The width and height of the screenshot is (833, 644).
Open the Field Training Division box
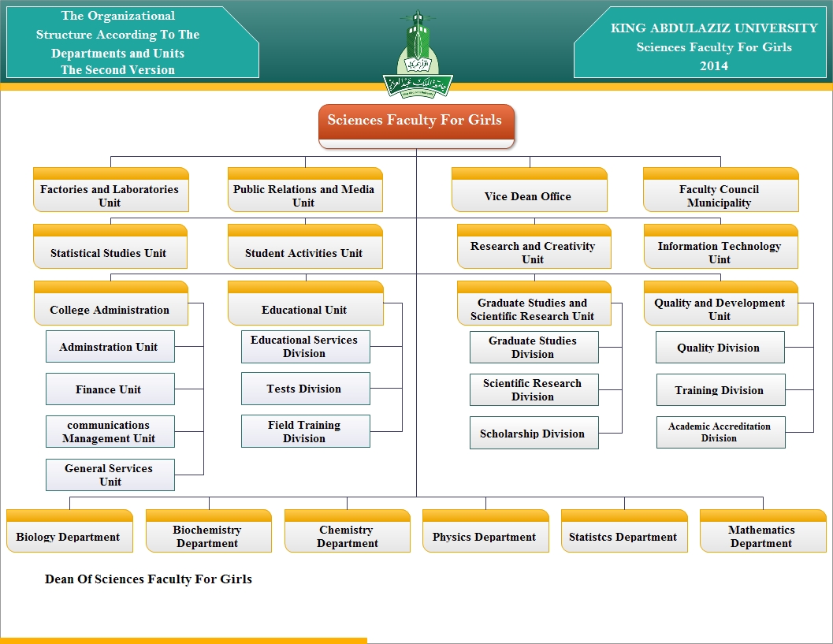coord(306,431)
